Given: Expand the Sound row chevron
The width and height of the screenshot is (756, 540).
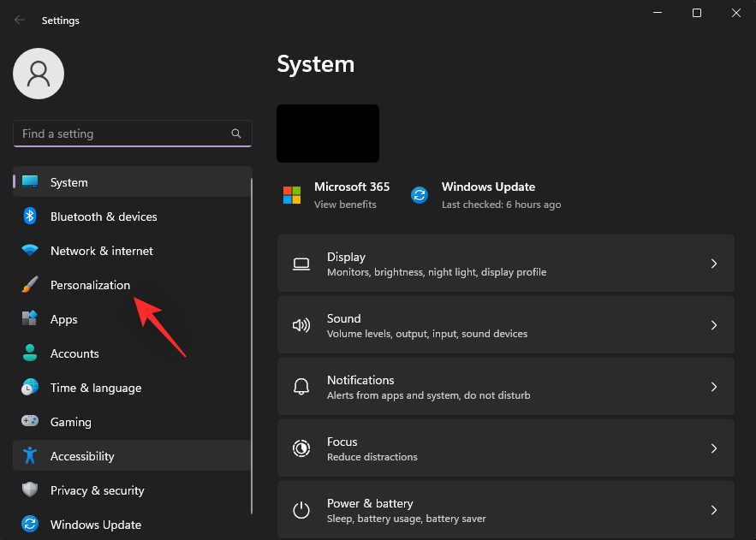Looking at the screenshot, I should click(x=714, y=325).
